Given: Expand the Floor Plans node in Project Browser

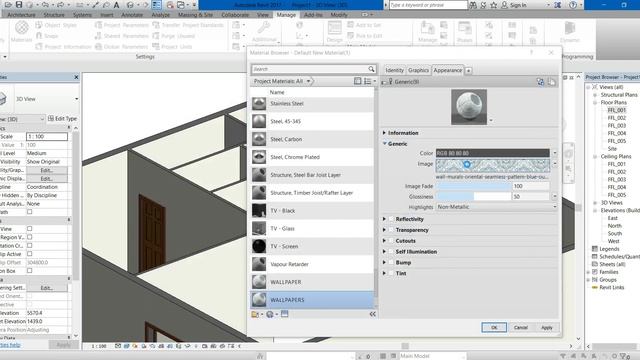Looking at the screenshot, I should tap(595, 102).
